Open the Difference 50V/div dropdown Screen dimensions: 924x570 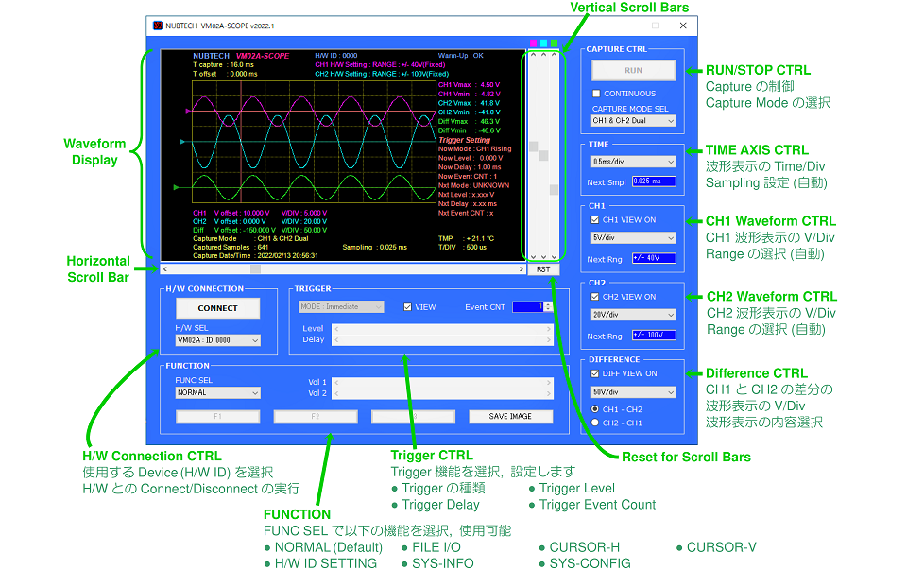point(634,392)
